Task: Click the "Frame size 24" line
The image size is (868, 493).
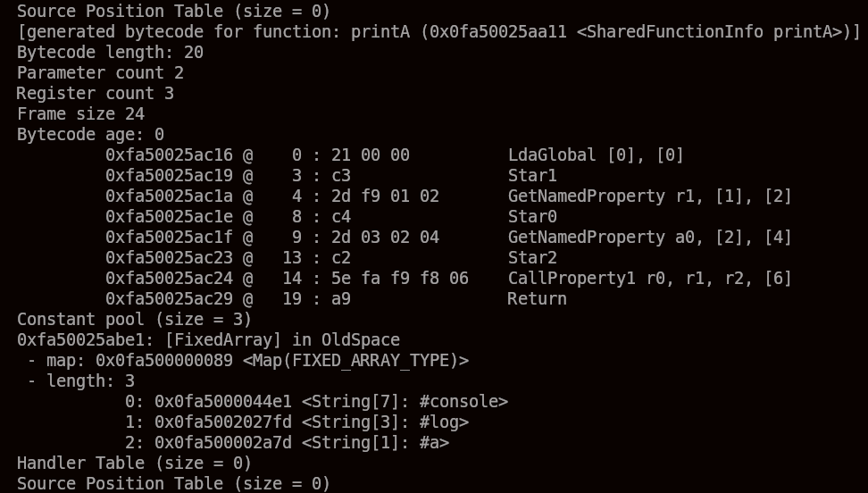Action: click(80, 114)
